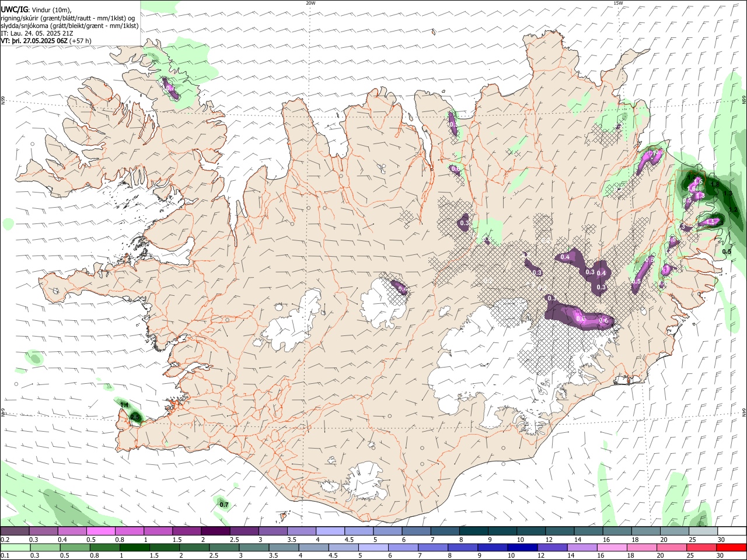
Task: Click the black '0.5' value on east coast
Action: click(x=727, y=252)
